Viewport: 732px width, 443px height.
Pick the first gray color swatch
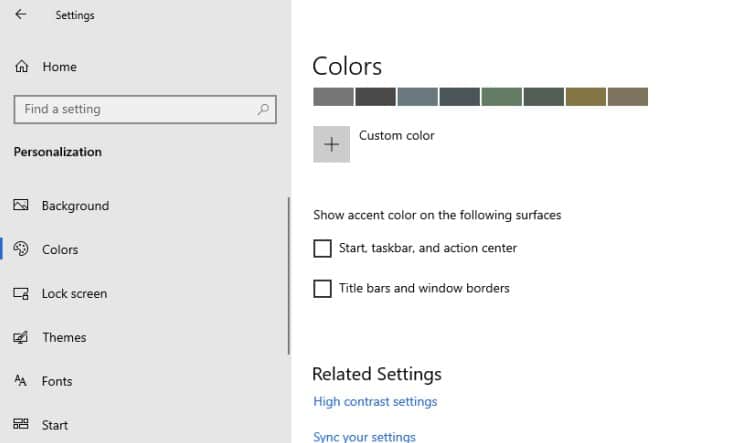click(x=333, y=97)
